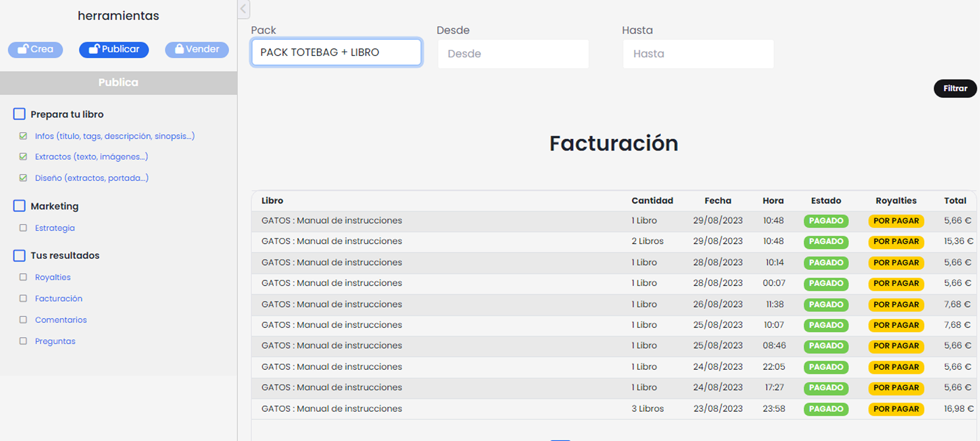980x441 pixels.
Task: Switch to the Publicar tab
Action: pos(114,49)
